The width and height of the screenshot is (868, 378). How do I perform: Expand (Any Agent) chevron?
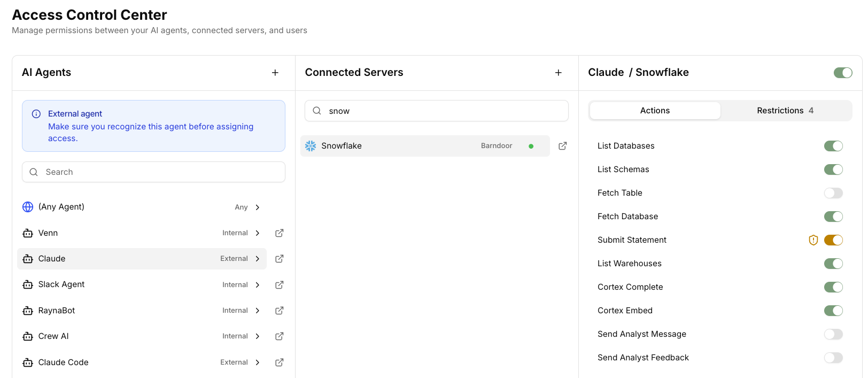pos(258,207)
